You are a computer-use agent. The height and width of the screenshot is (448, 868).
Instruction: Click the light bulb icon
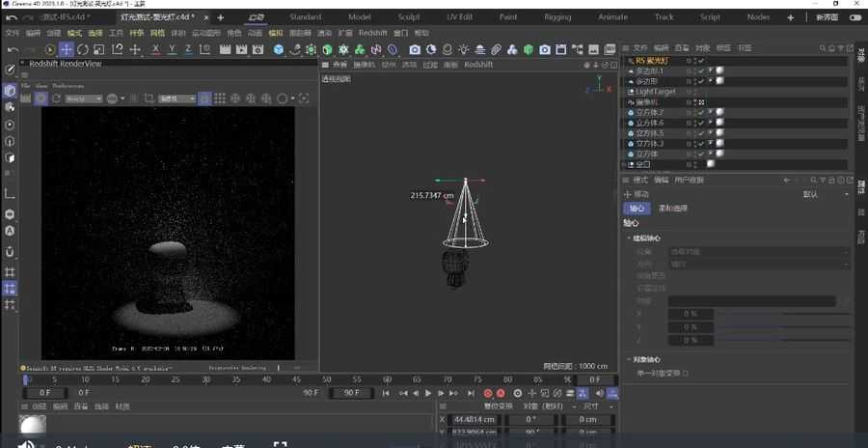(x=463, y=49)
